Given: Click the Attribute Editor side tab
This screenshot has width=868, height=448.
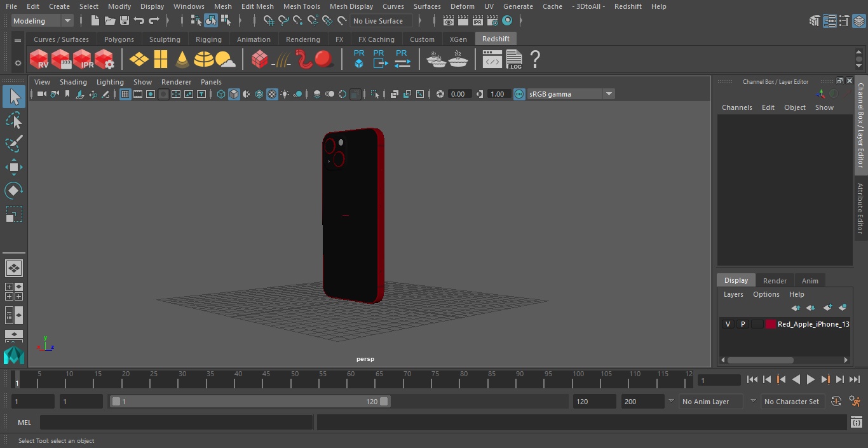Looking at the screenshot, I should [860, 208].
